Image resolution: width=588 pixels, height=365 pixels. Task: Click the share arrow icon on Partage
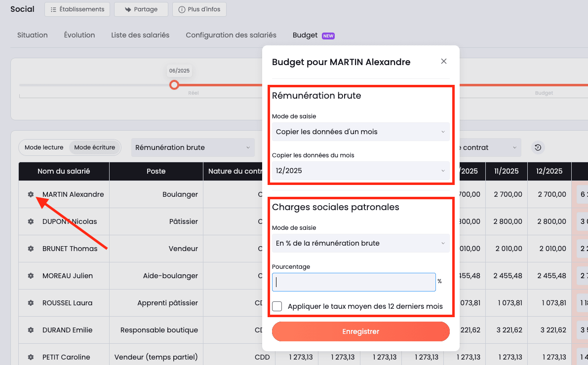[x=127, y=9]
